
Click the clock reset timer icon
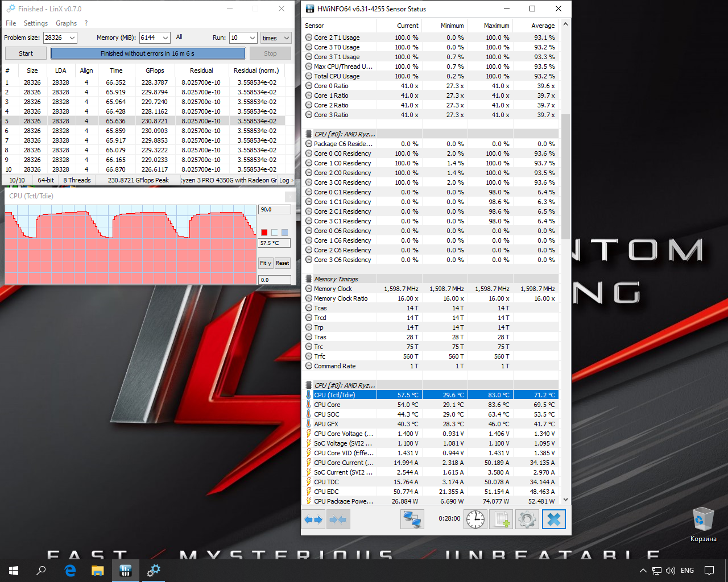(475, 519)
